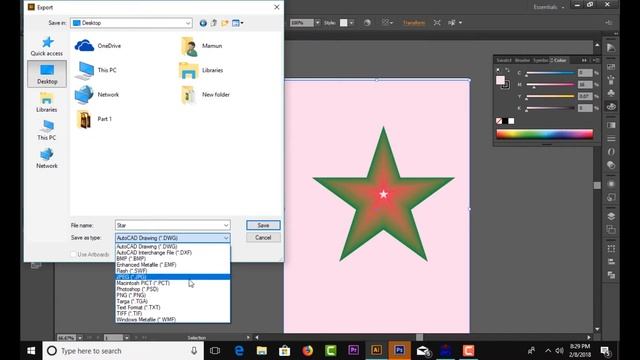Click Recolor Artwork wheel icon in control bar
640x360 pixels.
point(367,23)
